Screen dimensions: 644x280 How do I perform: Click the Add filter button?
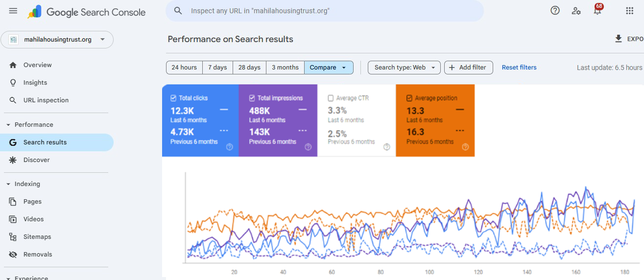pyautogui.click(x=468, y=68)
